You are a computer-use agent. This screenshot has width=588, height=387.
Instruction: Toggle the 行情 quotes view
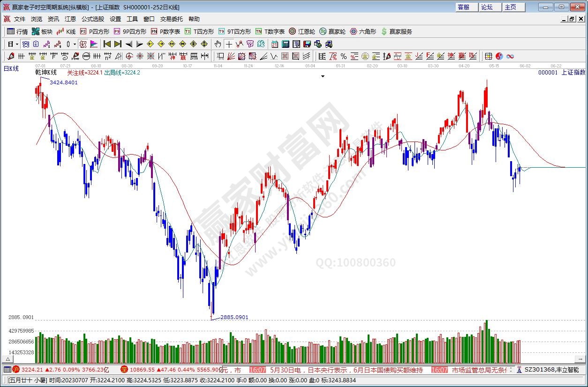tap(17, 31)
